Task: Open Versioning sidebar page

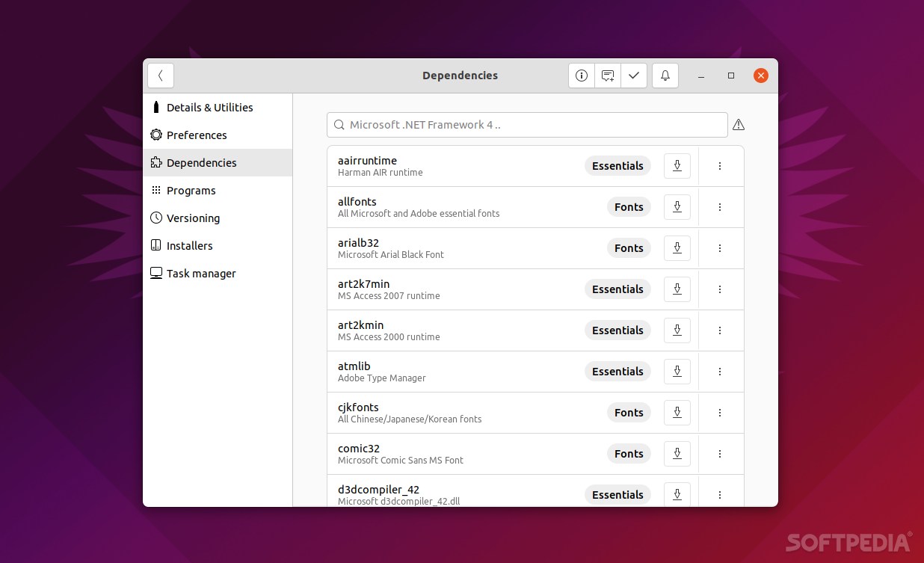Action: click(x=218, y=218)
